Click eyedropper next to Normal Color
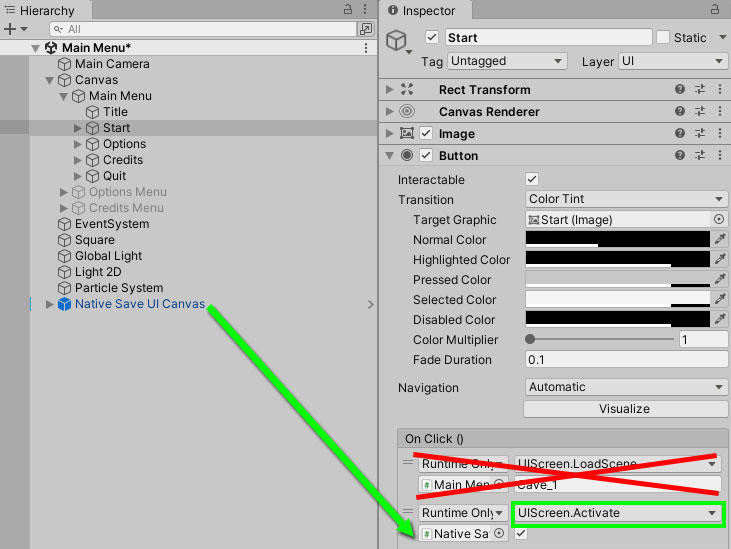This screenshot has width=731, height=549. [x=719, y=240]
